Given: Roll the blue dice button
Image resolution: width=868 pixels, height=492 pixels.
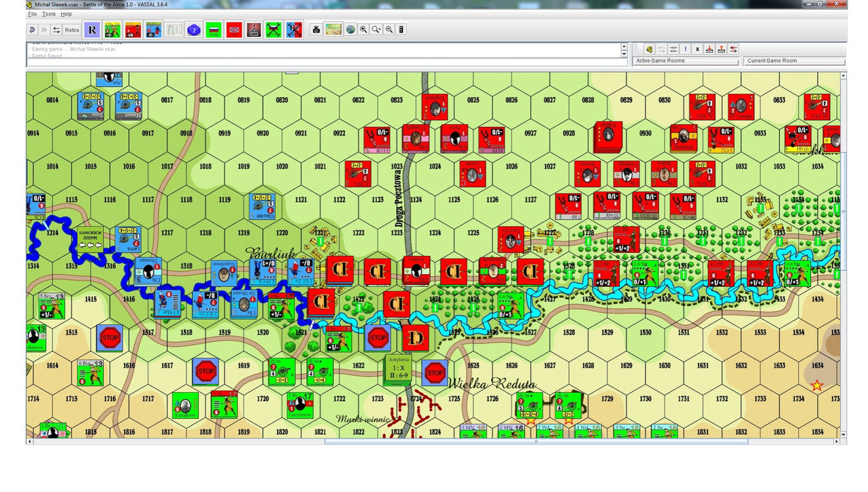Looking at the screenshot, I should (194, 30).
